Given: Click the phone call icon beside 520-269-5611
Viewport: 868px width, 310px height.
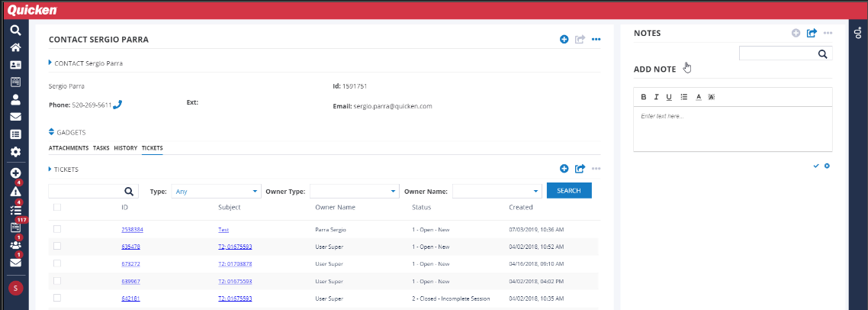Looking at the screenshot, I should pos(117,105).
